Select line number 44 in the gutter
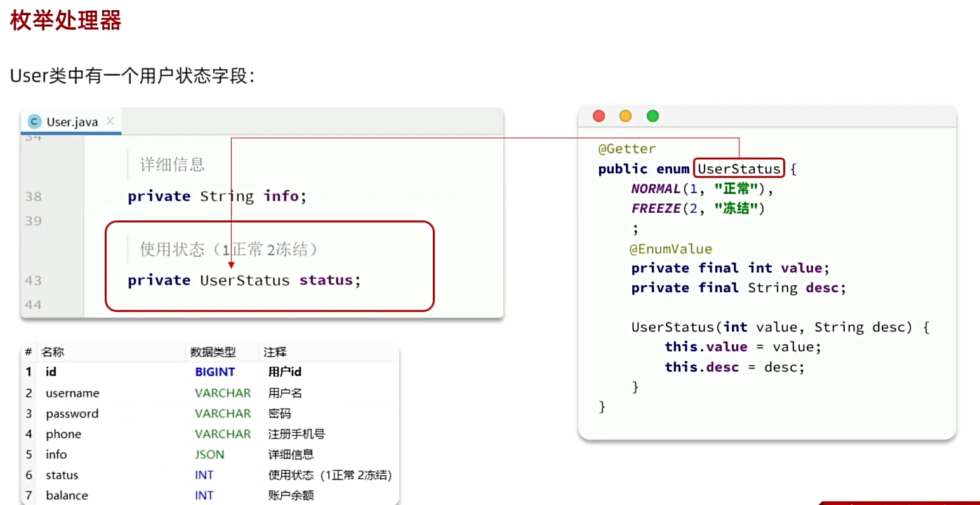Image resolution: width=980 pixels, height=505 pixels. pos(34,305)
